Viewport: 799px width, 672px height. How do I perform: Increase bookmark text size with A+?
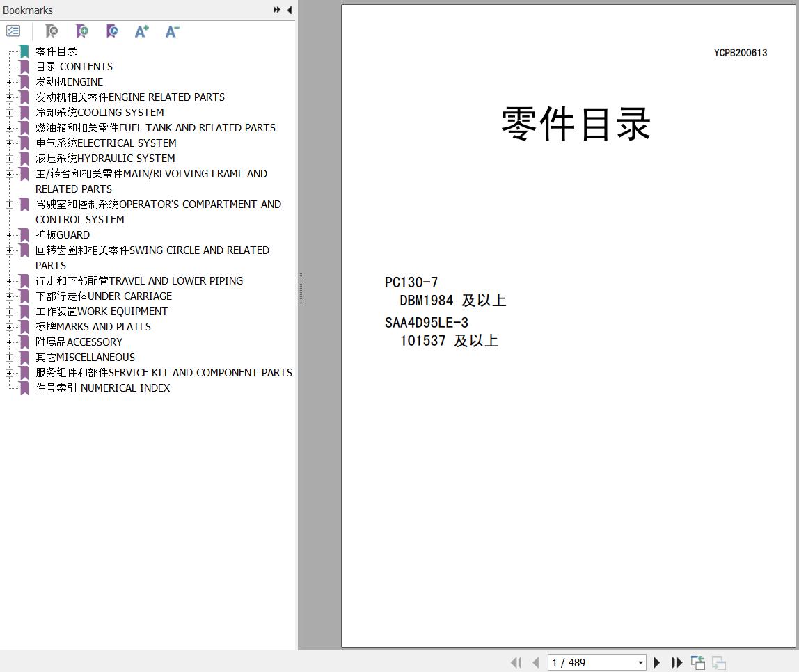pyautogui.click(x=142, y=31)
